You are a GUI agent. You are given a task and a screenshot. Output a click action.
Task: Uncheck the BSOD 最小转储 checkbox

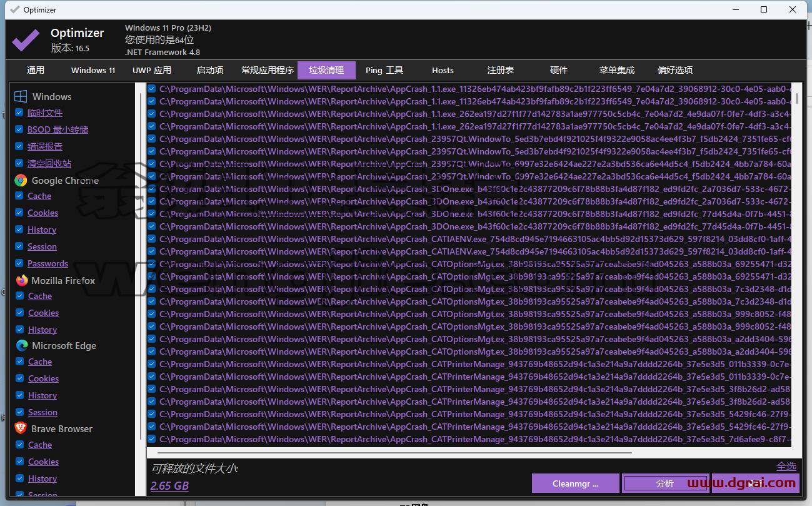click(19, 129)
